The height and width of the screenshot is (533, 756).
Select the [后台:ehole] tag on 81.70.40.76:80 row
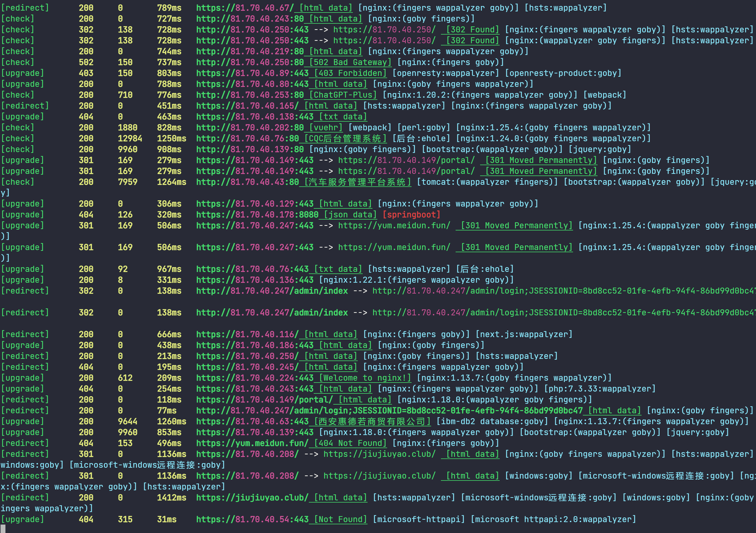(421, 138)
